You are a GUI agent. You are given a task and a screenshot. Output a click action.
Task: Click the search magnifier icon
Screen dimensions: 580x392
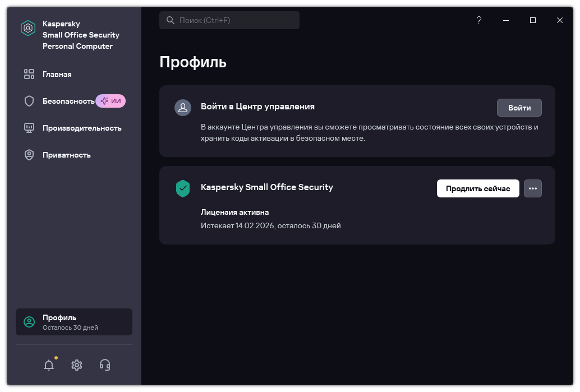pyautogui.click(x=170, y=20)
